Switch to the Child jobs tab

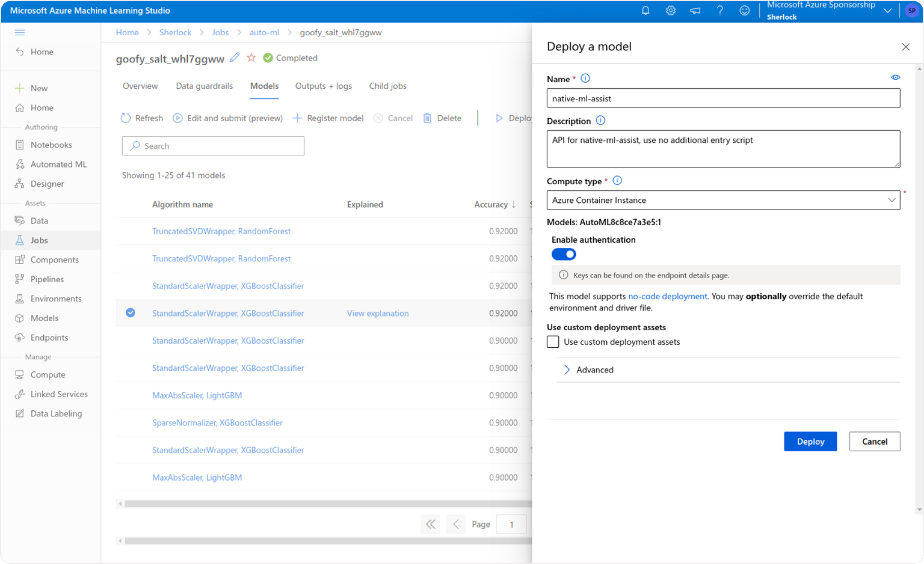tap(388, 86)
